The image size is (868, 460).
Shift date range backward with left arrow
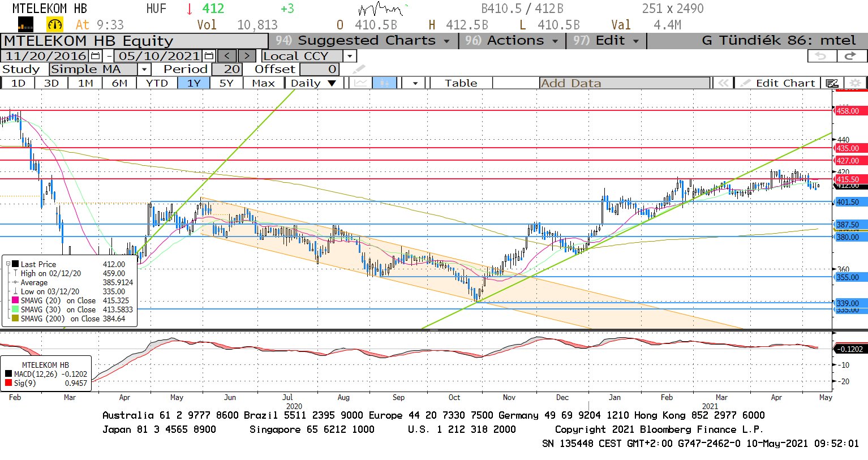tap(227, 56)
